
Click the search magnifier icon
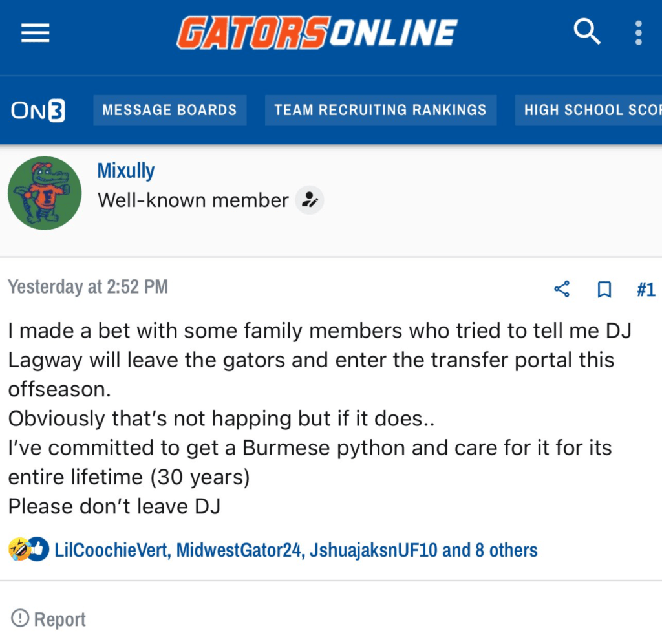[587, 32]
